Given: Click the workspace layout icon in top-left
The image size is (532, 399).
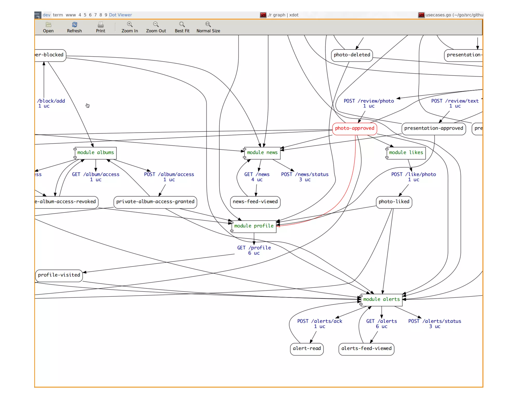Looking at the screenshot, I should tap(38, 15).
